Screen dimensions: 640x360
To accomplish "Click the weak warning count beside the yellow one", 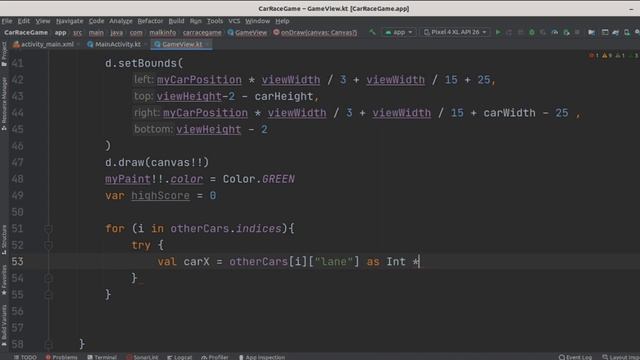I will coord(620,56).
